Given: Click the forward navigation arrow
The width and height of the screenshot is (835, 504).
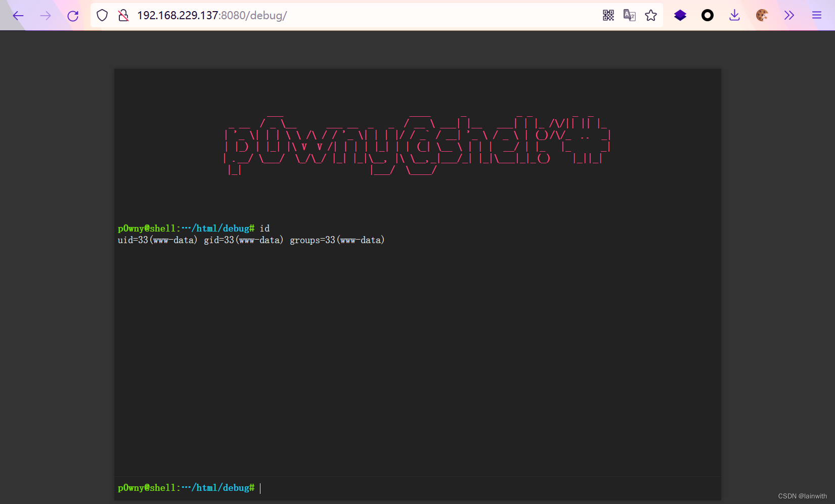Looking at the screenshot, I should [x=46, y=16].
